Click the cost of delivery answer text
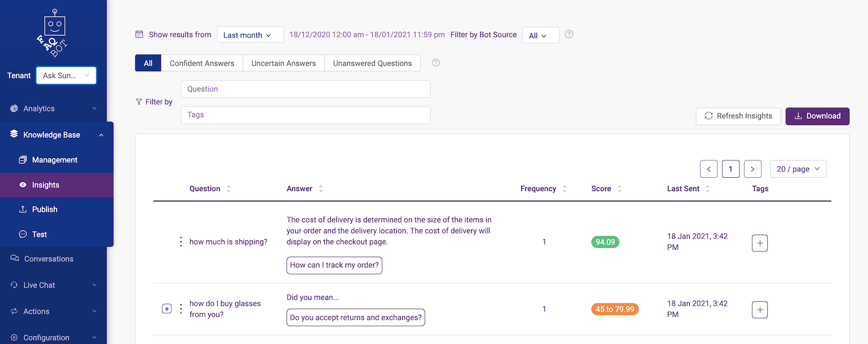868x344 pixels. pyautogui.click(x=389, y=231)
